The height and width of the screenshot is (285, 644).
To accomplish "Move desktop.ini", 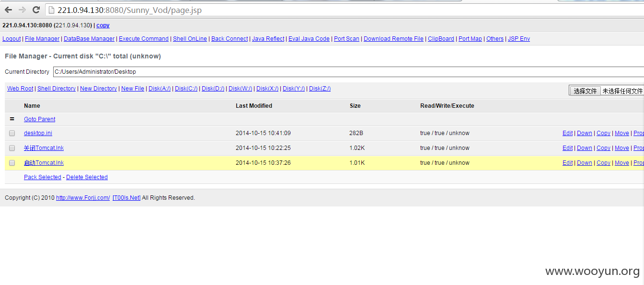I will [x=622, y=133].
